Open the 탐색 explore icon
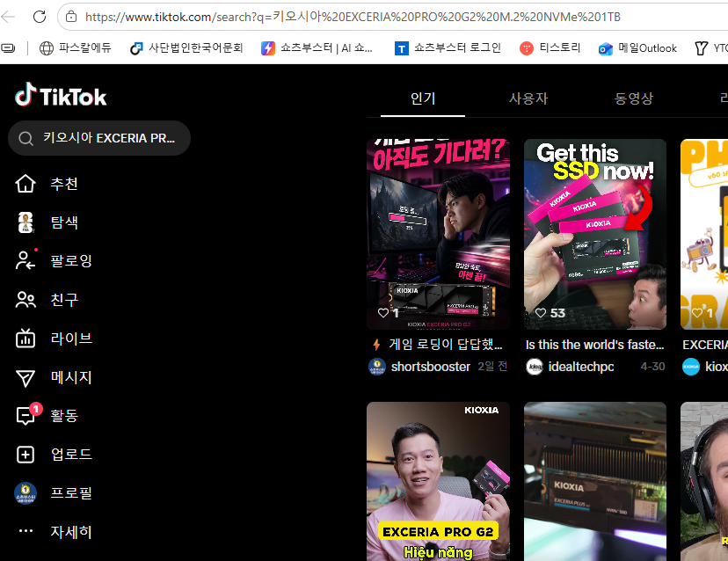 coord(25,222)
